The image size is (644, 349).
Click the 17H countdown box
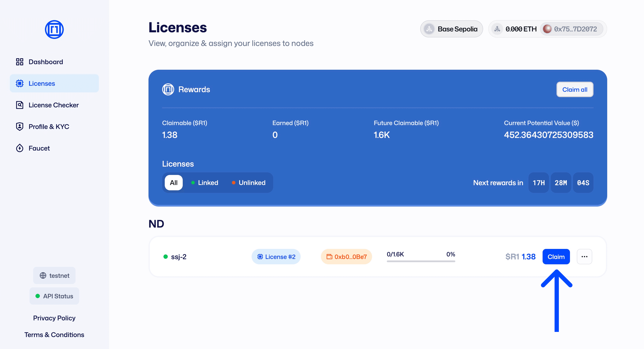pos(539,183)
